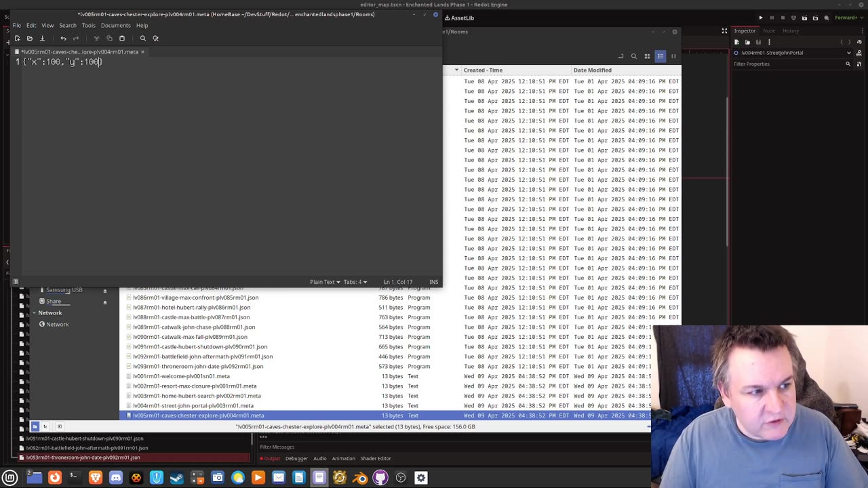Switch file manager to icon grid view
Image resolution: width=868 pixels, height=488 pixels.
(647, 56)
